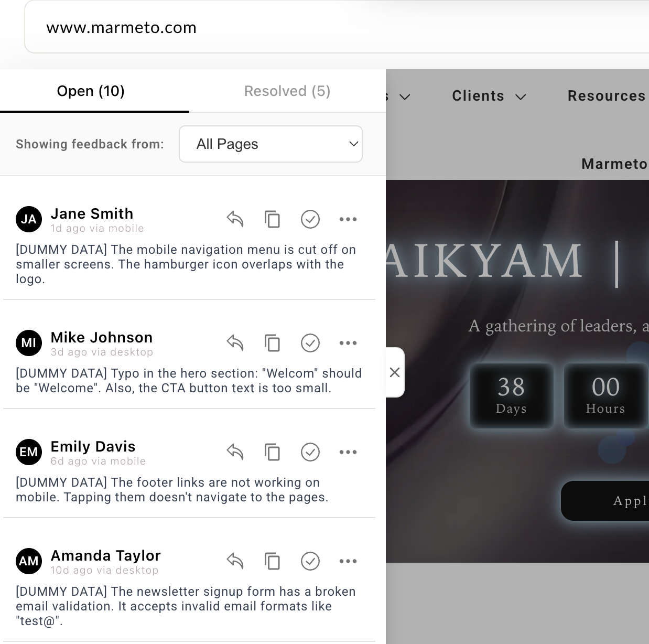Mark Jane Smith's feedback as resolved
The height and width of the screenshot is (644, 649).
310,219
